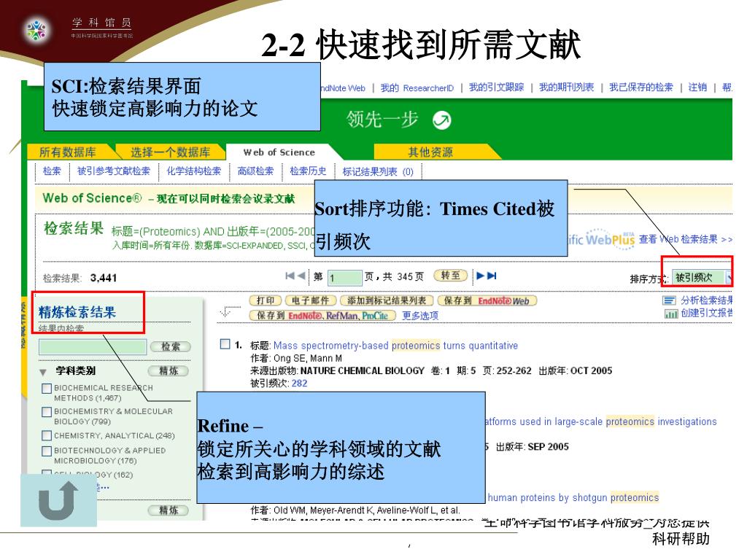Click the 分析检索结果 list icon
Screen dimensions: 747x560
coord(670,300)
